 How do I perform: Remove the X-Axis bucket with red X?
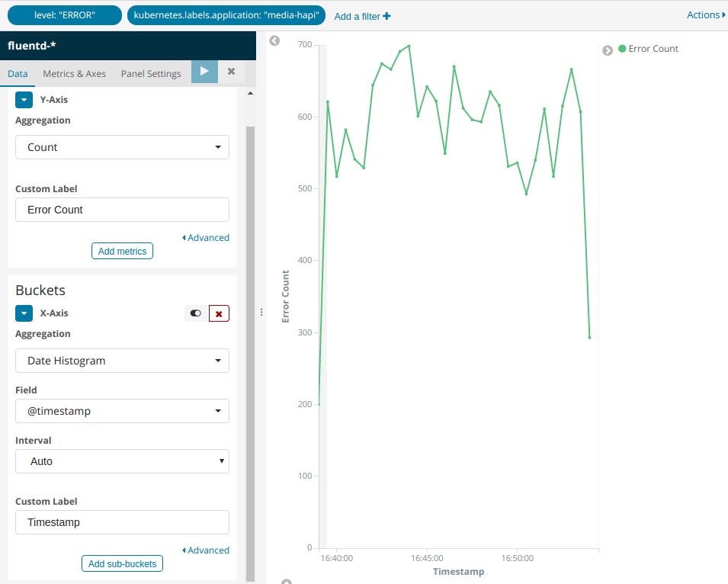pos(219,313)
